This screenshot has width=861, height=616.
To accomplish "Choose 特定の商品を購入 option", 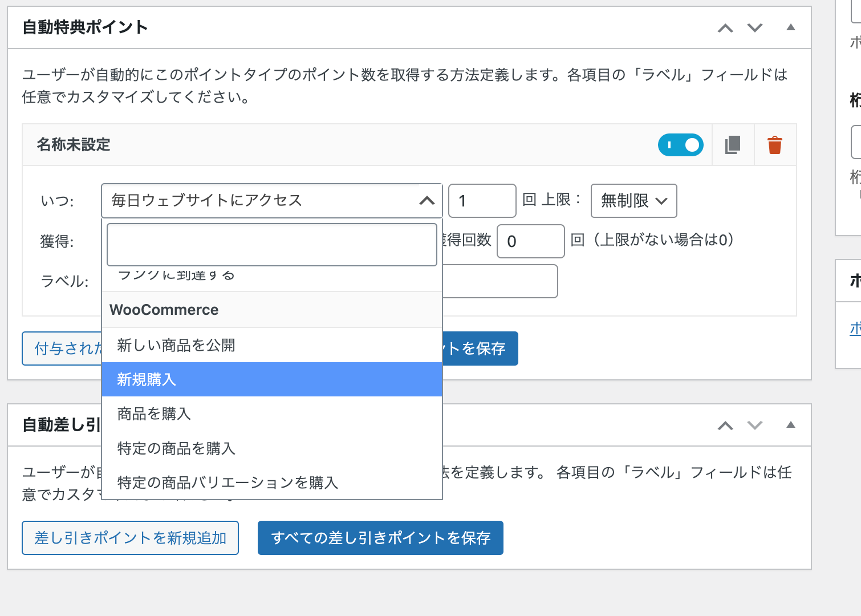I will click(272, 448).
